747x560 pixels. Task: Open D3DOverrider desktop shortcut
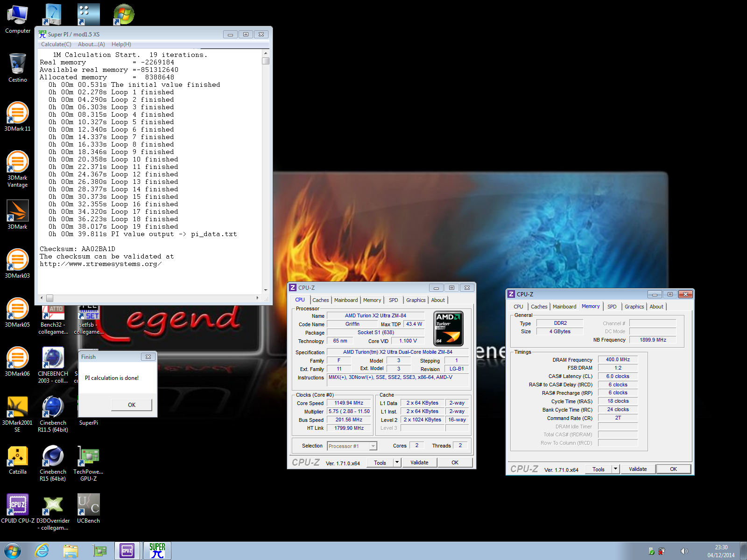pyautogui.click(x=53, y=512)
